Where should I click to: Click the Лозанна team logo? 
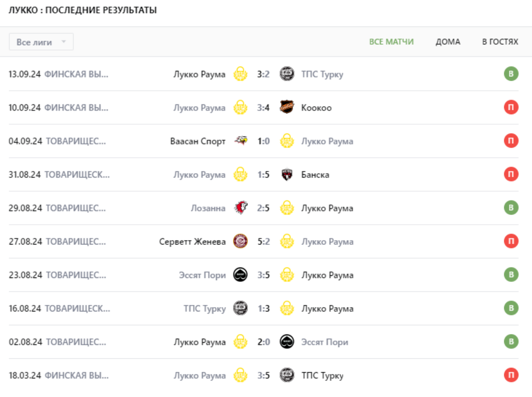point(240,208)
